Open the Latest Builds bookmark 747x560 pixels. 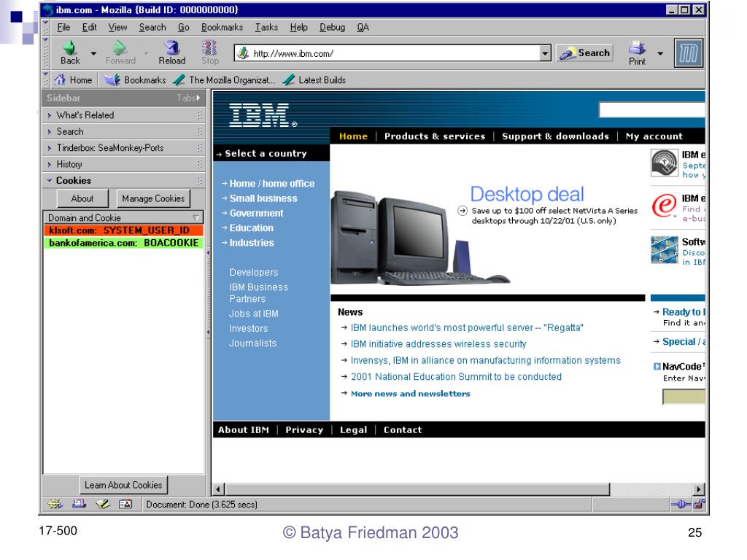point(314,80)
